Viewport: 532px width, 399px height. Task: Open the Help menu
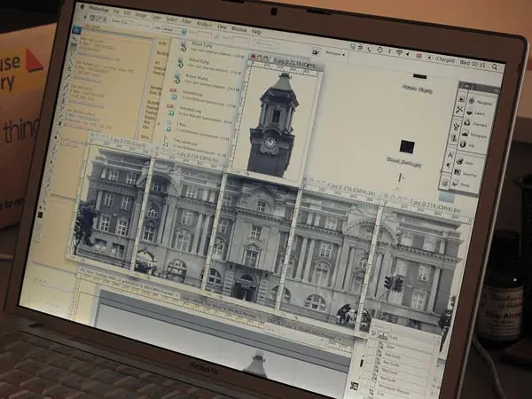click(x=257, y=30)
